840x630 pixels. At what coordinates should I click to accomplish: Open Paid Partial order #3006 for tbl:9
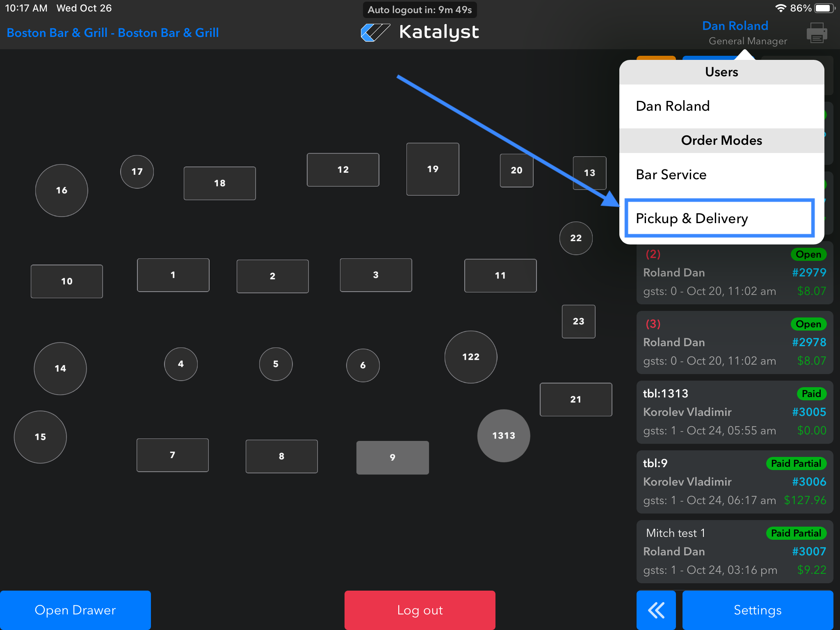[x=734, y=482]
